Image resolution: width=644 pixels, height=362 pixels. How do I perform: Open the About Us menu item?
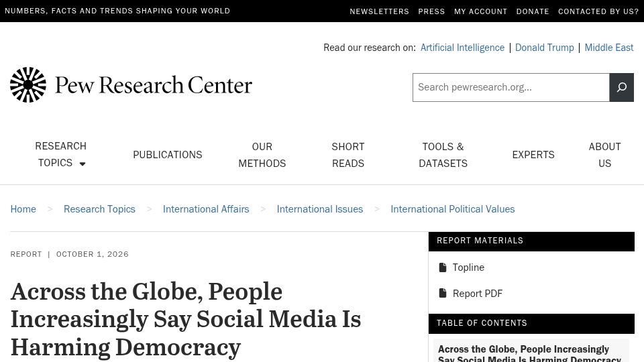604,155
